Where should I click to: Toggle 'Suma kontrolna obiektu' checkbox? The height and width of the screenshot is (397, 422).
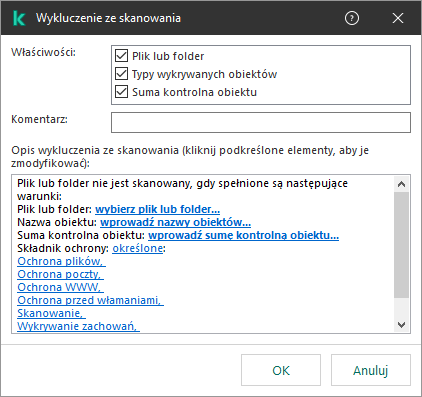pyautogui.click(x=121, y=92)
